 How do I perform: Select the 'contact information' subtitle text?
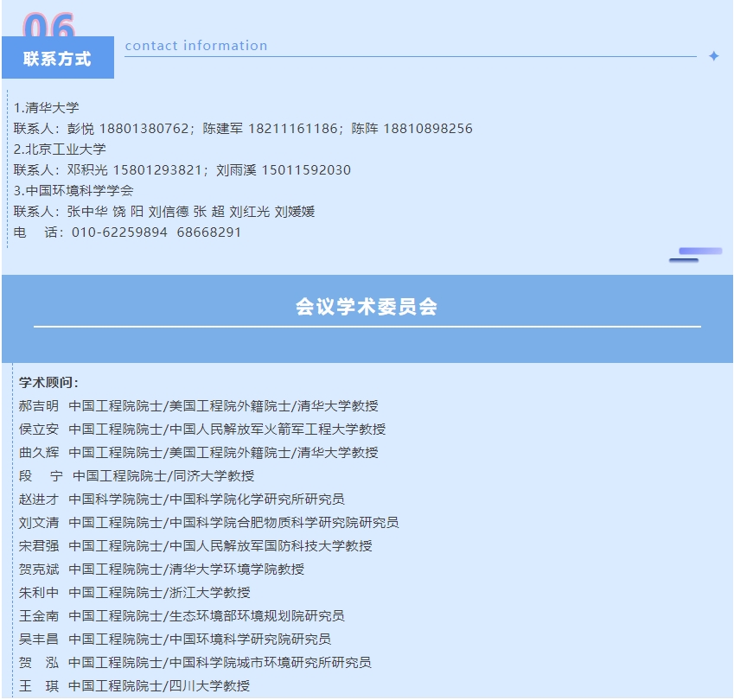196,46
